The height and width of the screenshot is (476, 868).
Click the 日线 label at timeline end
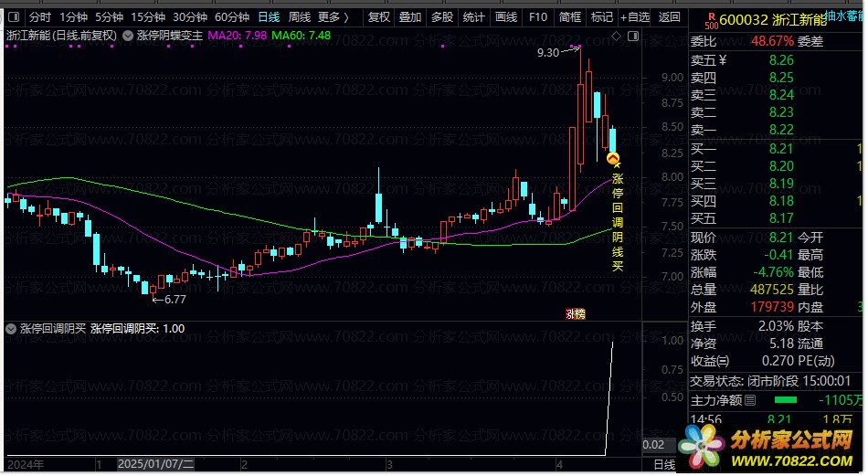[x=664, y=464]
